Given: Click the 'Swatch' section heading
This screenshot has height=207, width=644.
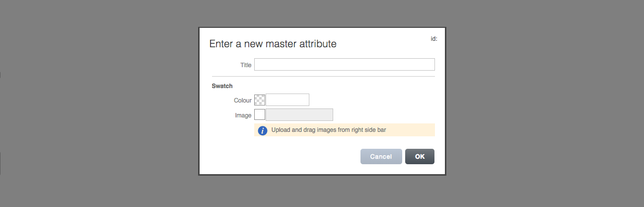Looking at the screenshot, I should coord(222,86).
